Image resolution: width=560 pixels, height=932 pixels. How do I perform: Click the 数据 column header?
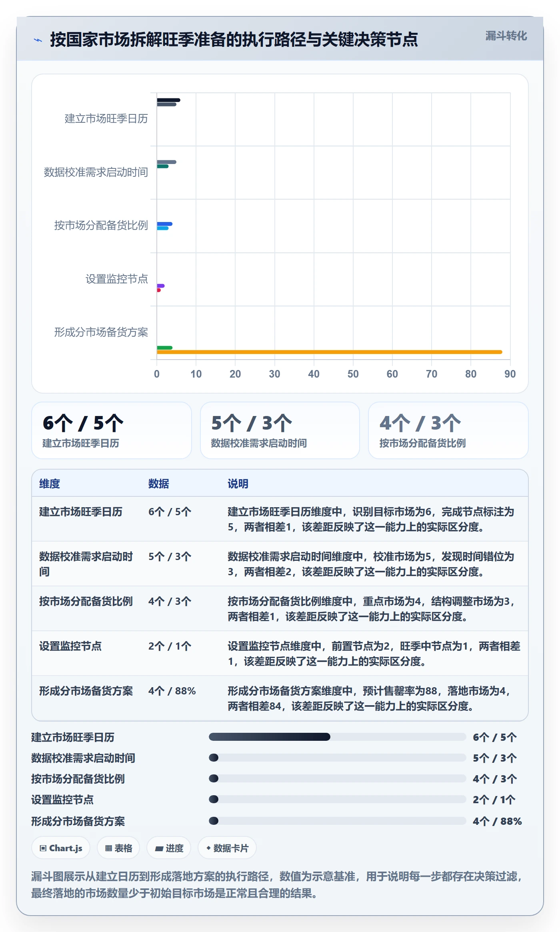click(159, 484)
